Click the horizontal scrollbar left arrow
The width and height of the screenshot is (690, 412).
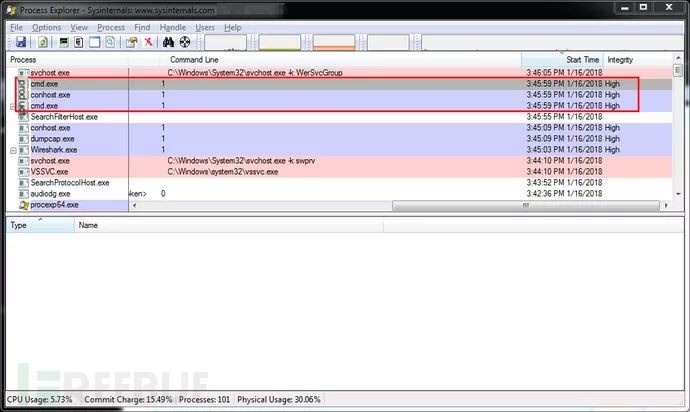(135, 206)
